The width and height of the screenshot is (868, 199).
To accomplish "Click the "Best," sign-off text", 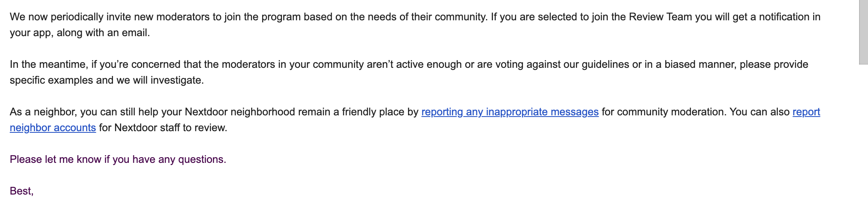I will pos(22,191).
